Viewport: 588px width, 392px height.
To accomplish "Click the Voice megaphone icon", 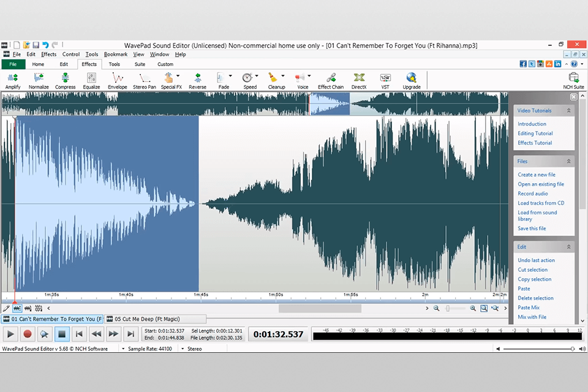I will pos(300,78).
